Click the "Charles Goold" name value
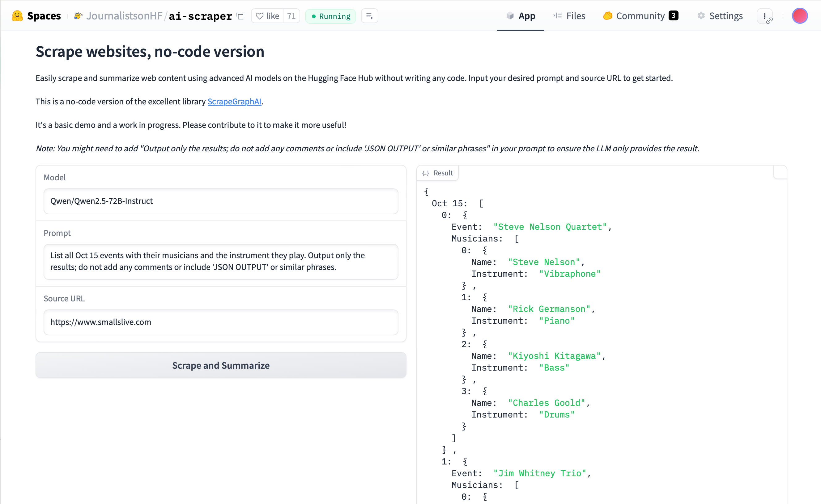This screenshot has height=504, width=821. coord(547,403)
